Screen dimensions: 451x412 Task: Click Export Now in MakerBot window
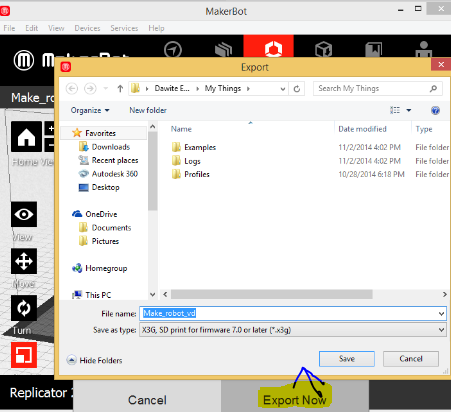pos(295,400)
